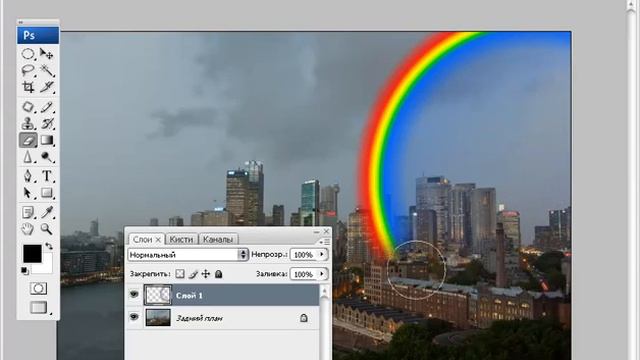Screen dimensions: 640x360
Task: Hide the Задний план layer
Action: (x=134, y=317)
